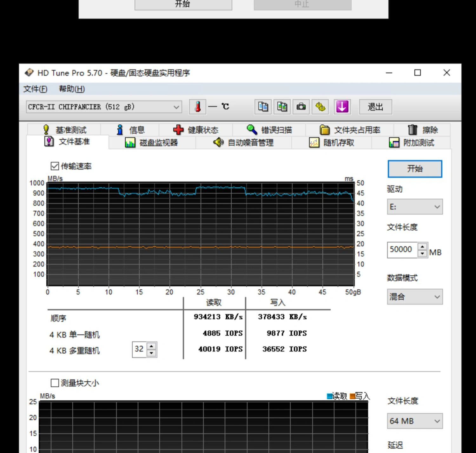Click the orange 写入 legend swatch
Image resolution: width=476 pixels, height=453 pixels.
[352, 396]
